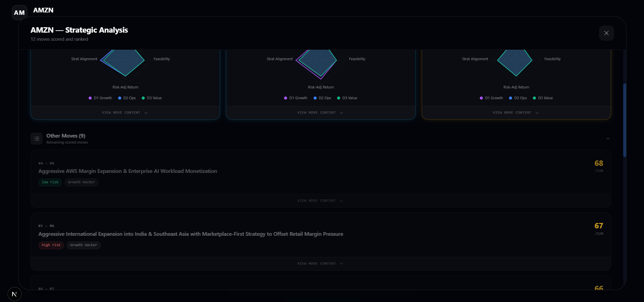Click '12 moves scored and ranked' subtitle

pos(59,39)
